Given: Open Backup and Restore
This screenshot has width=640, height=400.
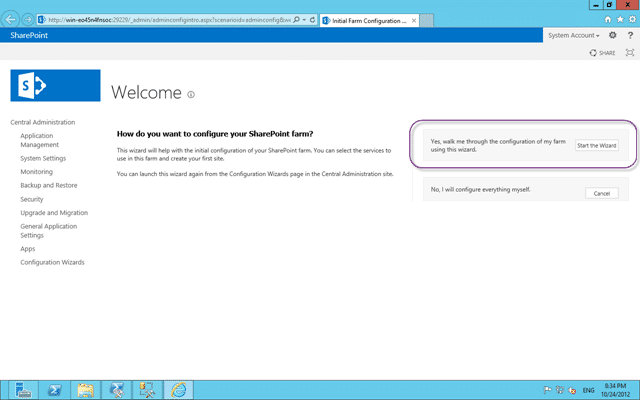Looking at the screenshot, I should (49, 185).
